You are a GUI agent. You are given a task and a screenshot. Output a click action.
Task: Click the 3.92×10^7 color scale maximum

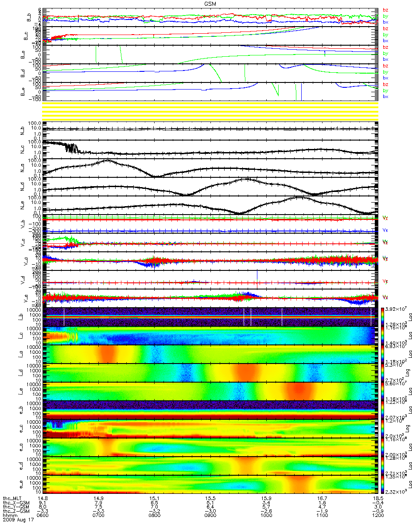(397, 309)
